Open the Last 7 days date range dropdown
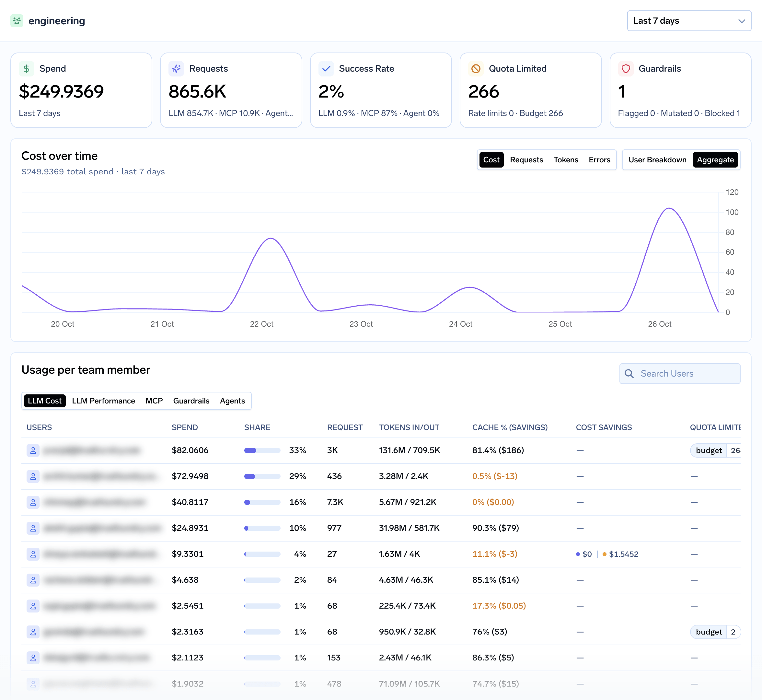 pos(689,21)
